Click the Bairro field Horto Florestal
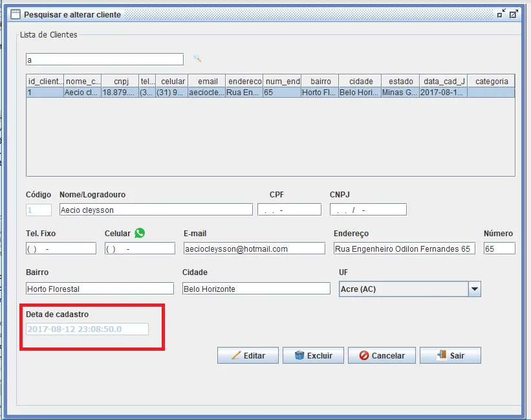531x420 pixels. [x=100, y=289]
